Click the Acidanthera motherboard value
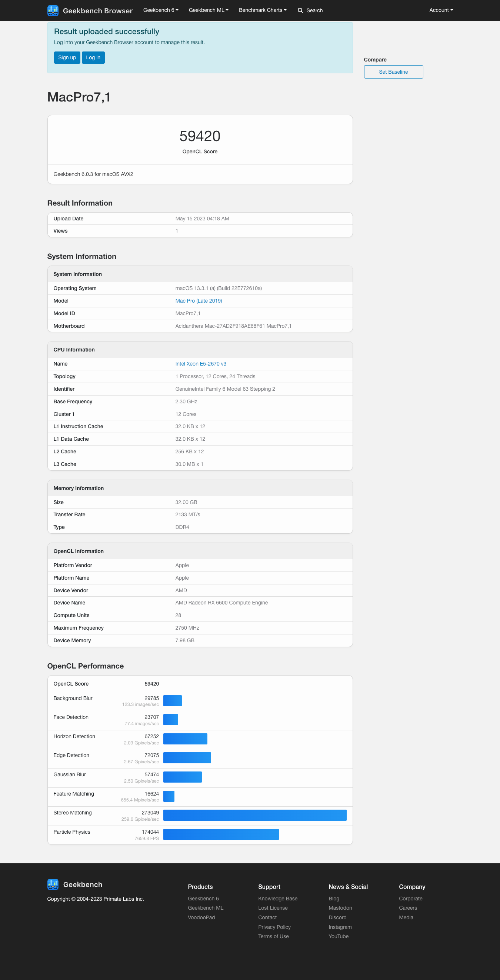The image size is (500, 980). point(233,326)
